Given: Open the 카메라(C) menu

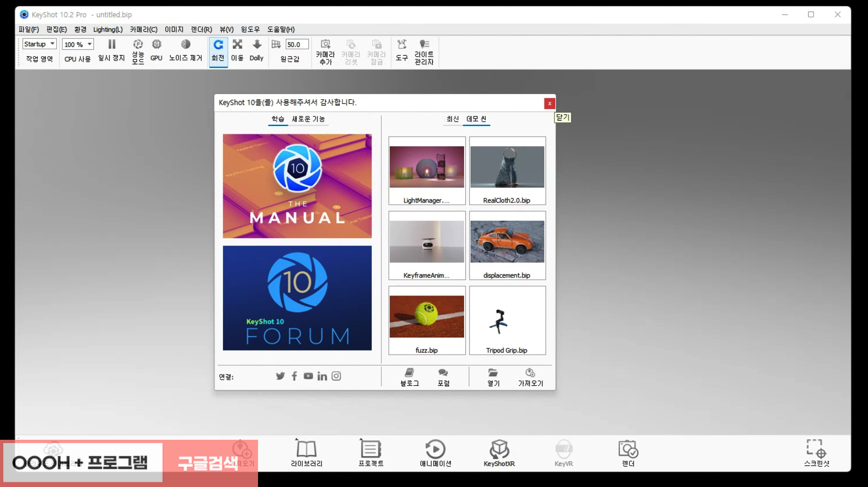Looking at the screenshot, I should point(144,29).
